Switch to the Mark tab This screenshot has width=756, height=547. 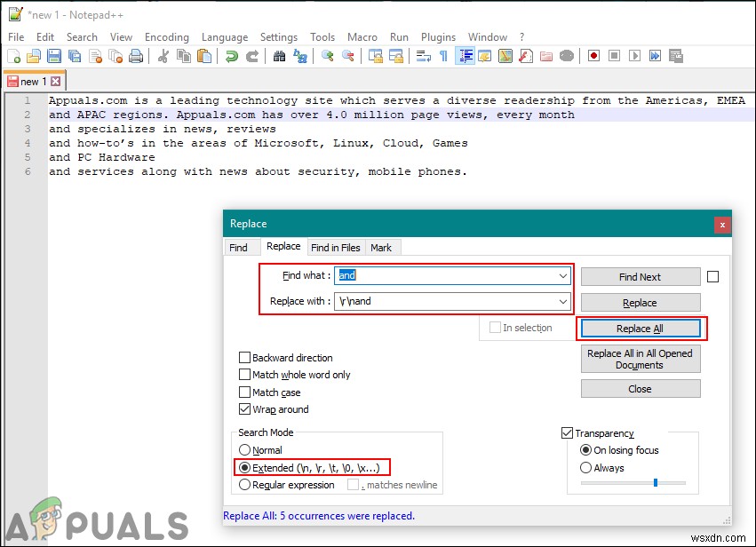click(382, 247)
